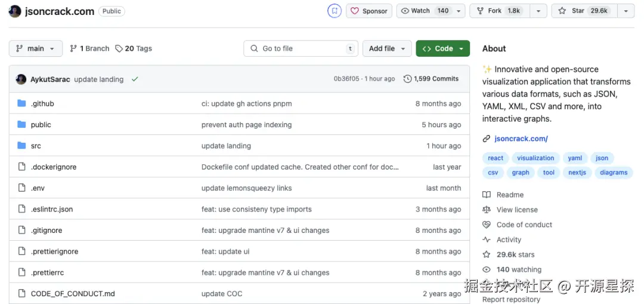This screenshot has height=304, width=644.
Task: Click the src folder icon
Action: [21, 146]
